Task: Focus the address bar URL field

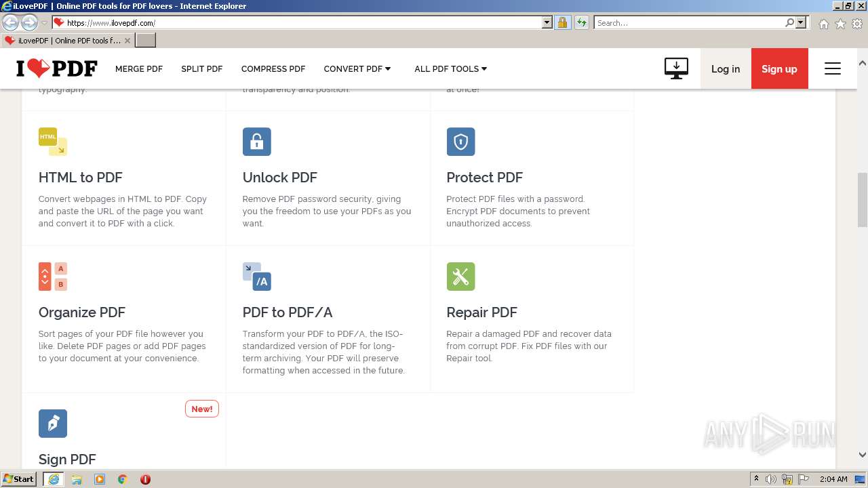Action: [x=302, y=22]
